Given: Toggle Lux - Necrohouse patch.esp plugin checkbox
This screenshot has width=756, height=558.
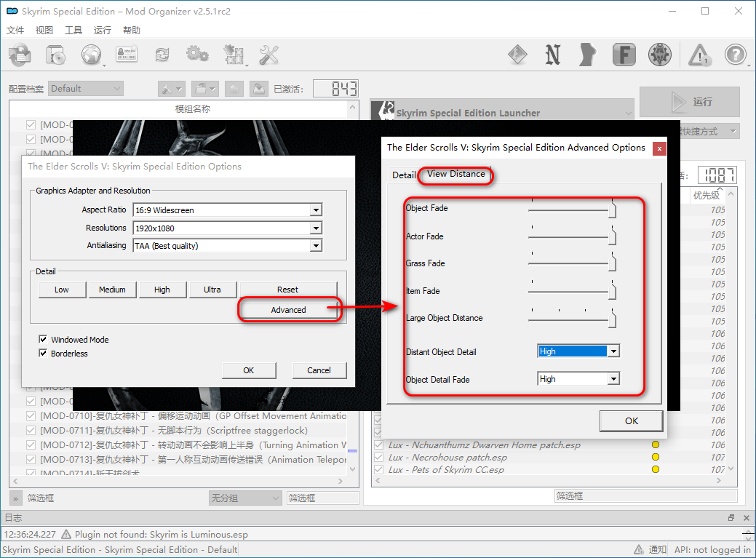Looking at the screenshot, I should pos(378,458).
